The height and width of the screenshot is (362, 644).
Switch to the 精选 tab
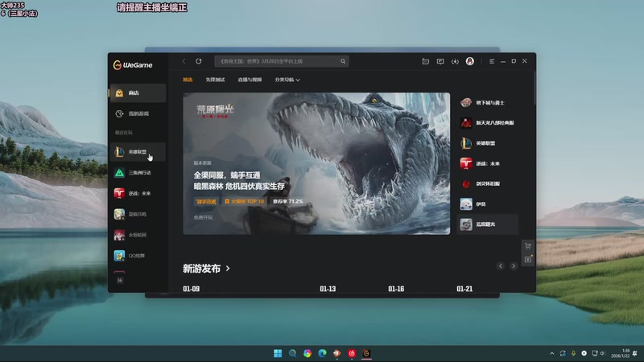(188, 80)
